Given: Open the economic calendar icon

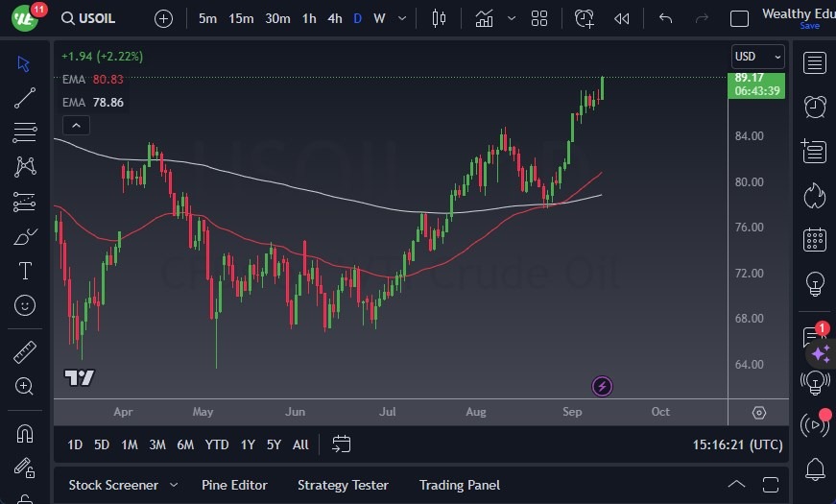Looking at the screenshot, I should tap(815, 239).
